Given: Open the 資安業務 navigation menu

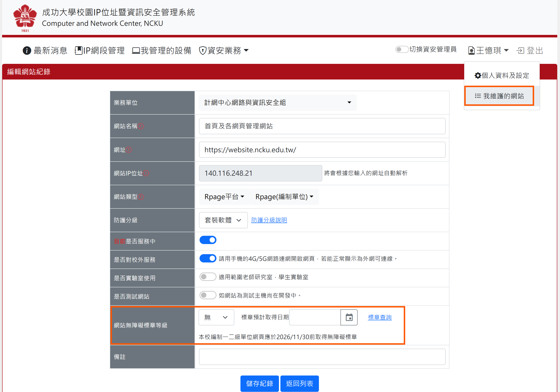Looking at the screenshot, I should point(224,51).
